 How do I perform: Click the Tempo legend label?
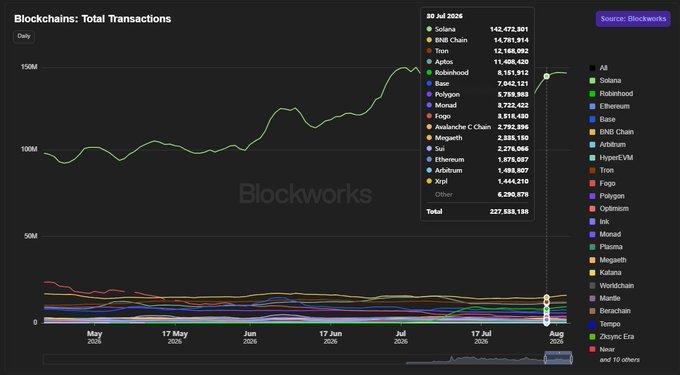(610, 324)
